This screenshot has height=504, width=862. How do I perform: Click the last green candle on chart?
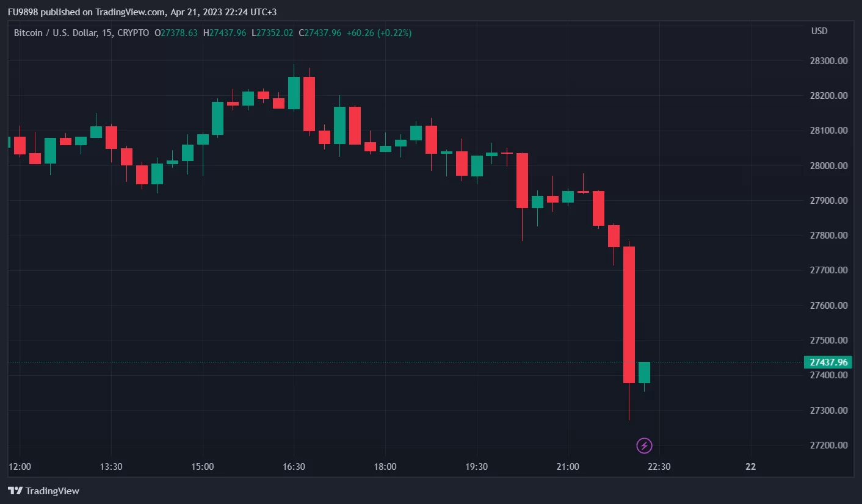coord(644,372)
